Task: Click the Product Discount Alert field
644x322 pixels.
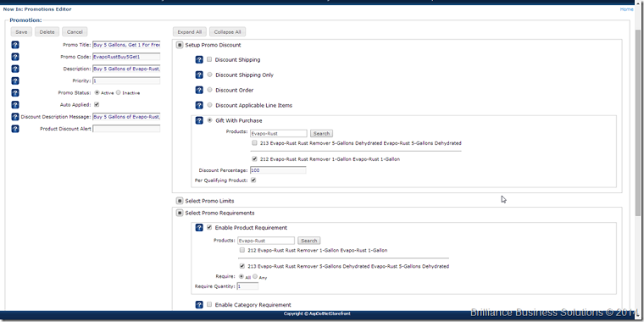Action: tap(126, 129)
